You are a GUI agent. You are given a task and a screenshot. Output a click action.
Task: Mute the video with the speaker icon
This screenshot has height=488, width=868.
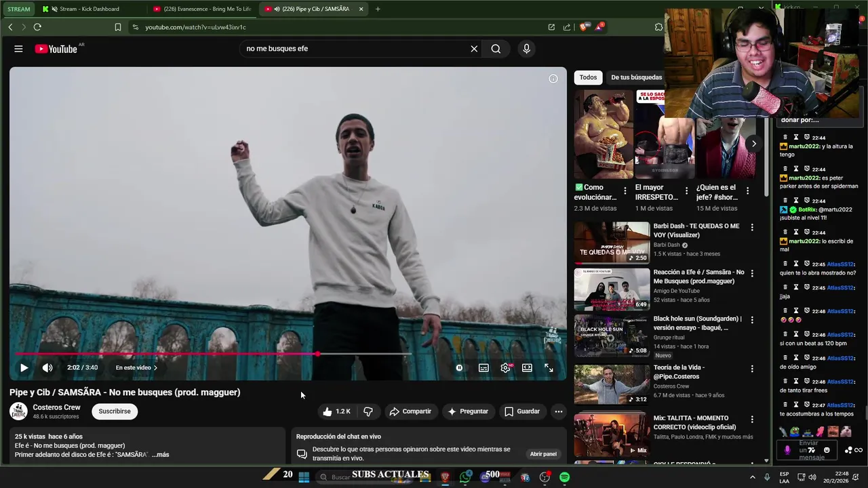(47, 368)
